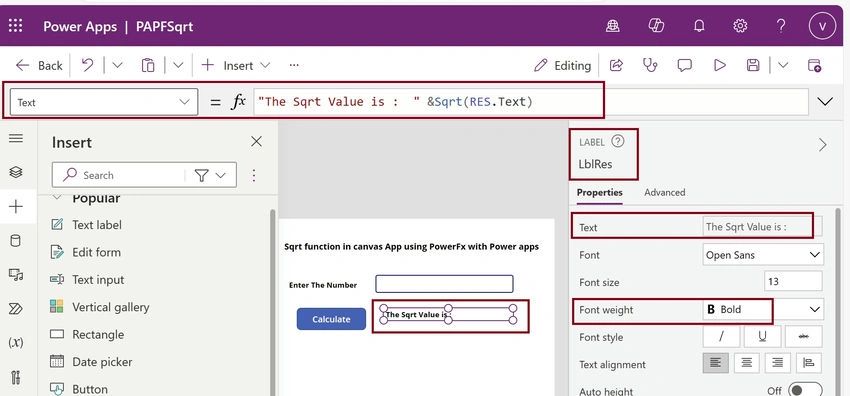850x396 pixels.
Task: Click the Publish icon
Action: coord(814,66)
